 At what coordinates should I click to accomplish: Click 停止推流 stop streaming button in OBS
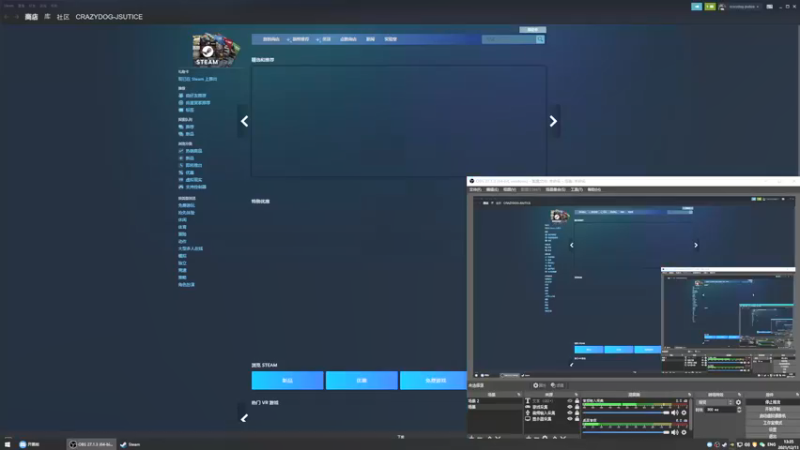[772, 402]
